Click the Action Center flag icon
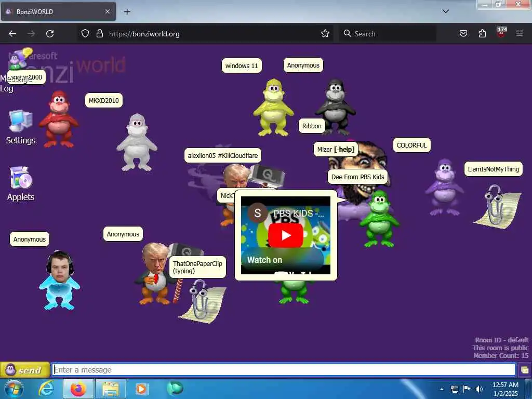 (x=467, y=389)
